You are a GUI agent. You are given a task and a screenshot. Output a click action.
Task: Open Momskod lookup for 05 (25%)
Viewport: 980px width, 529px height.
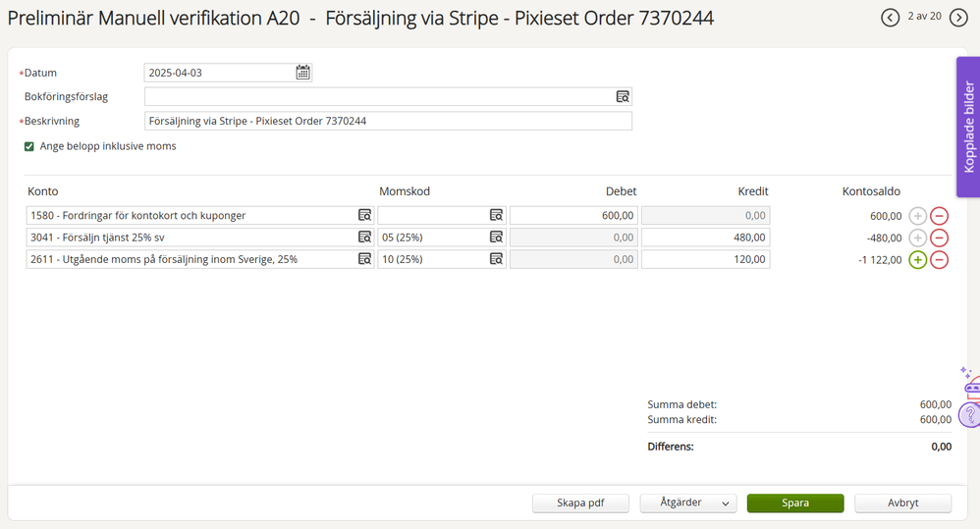point(496,238)
